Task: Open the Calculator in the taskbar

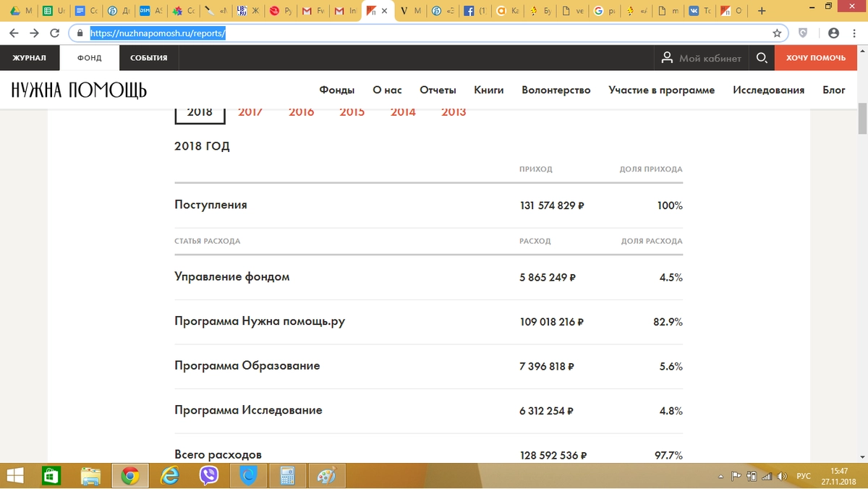Action: 287,475
